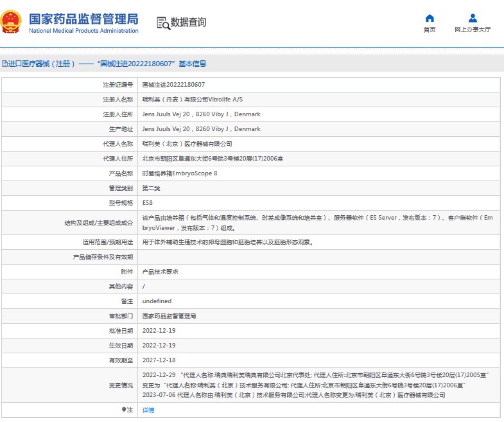Image resolution: width=504 pixels, height=422 pixels.
Task: Select the 生产地址 address value
Action: pyautogui.click(x=202, y=129)
